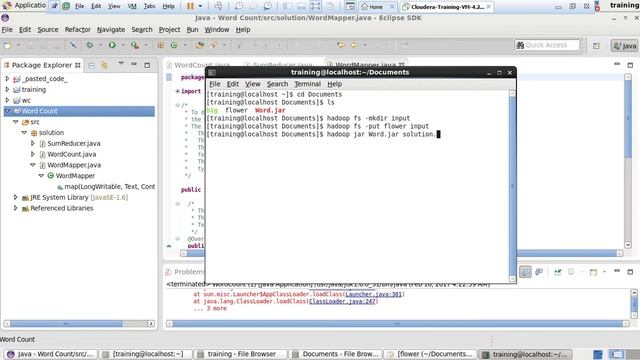
Task: Click the Package Explorer horizontal scrollbar
Action: [79, 324]
